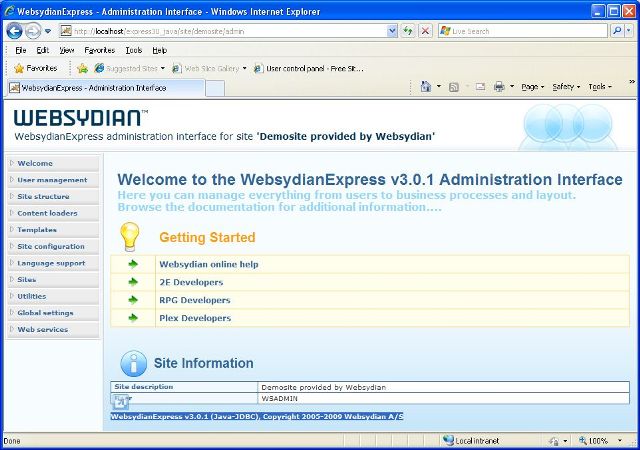Click the yellow light bulb icon
This screenshot has width=640, height=450.
coord(130,236)
